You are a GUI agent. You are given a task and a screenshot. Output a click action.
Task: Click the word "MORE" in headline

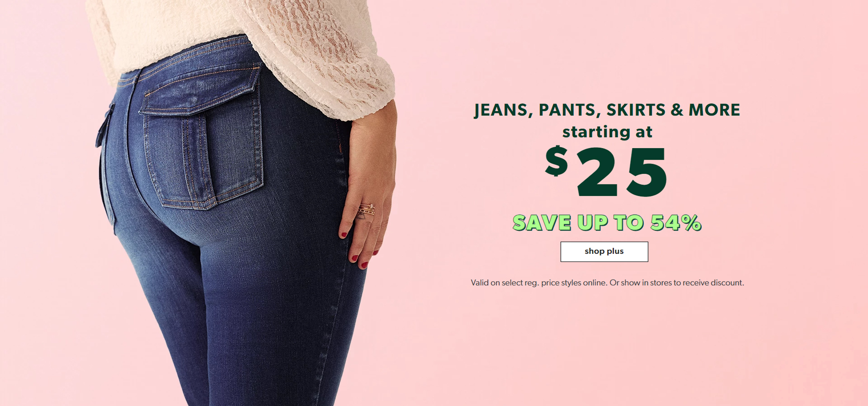[x=714, y=110]
